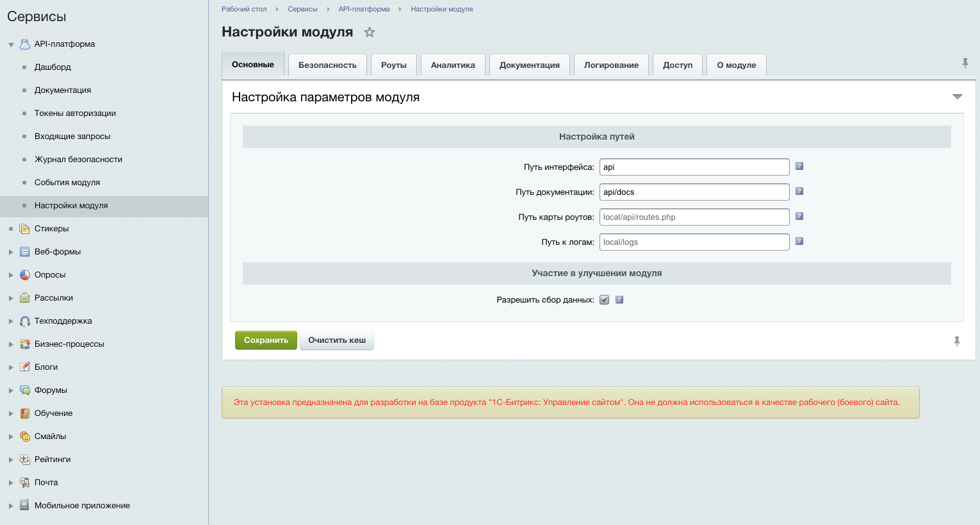The height and width of the screenshot is (525, 980).
Task: Click help icon beside Разрешить сбор данных
Action: 619,300
